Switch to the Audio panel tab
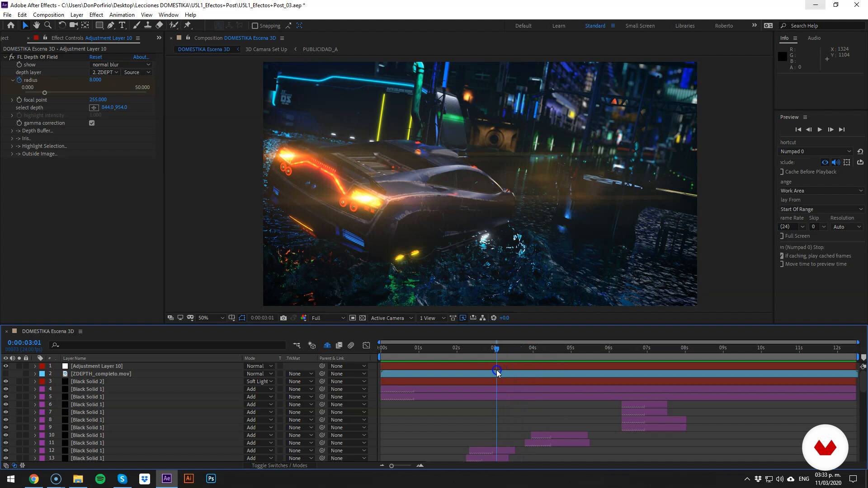Viewport: 868px width, 488px height. pyautogui.click(x=814, y=38)
